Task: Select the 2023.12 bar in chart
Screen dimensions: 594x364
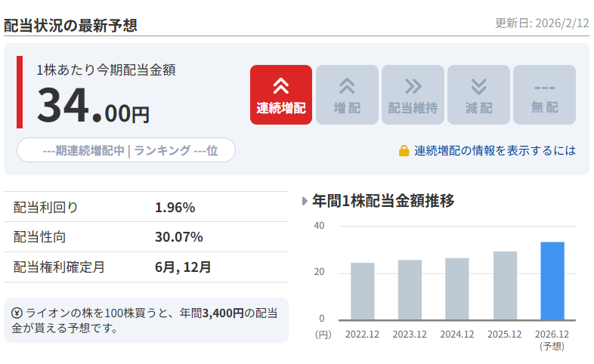Action: pyautogui.click(x=410, y=290)
